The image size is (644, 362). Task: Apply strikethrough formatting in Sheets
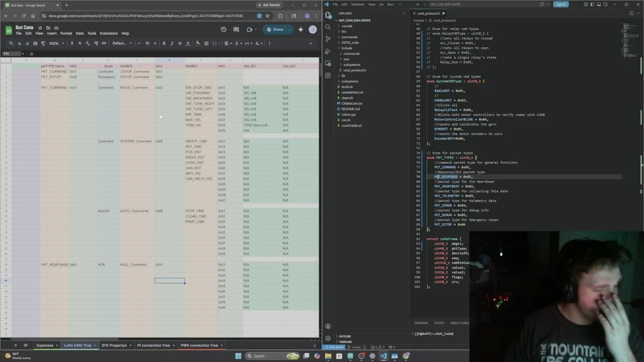coord(180,43)
